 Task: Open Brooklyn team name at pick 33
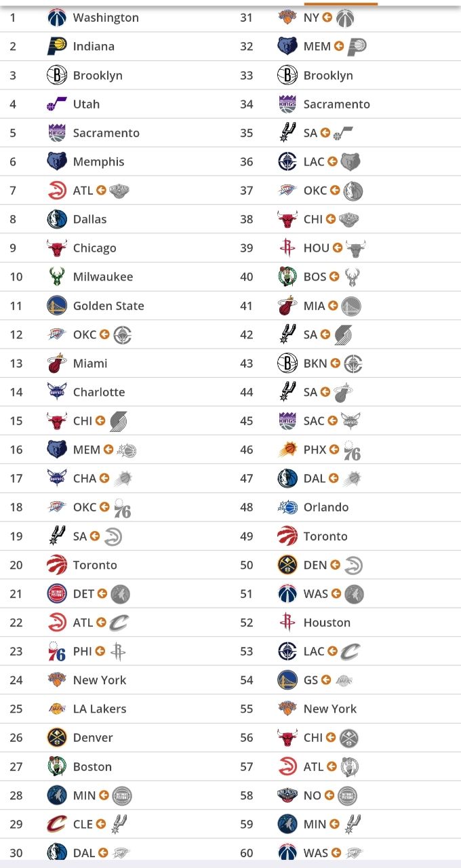(328, 75)
